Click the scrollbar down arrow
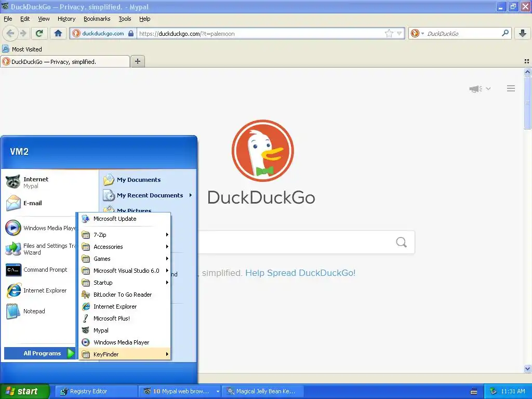532x399 pixels. (x=527, y=369)
